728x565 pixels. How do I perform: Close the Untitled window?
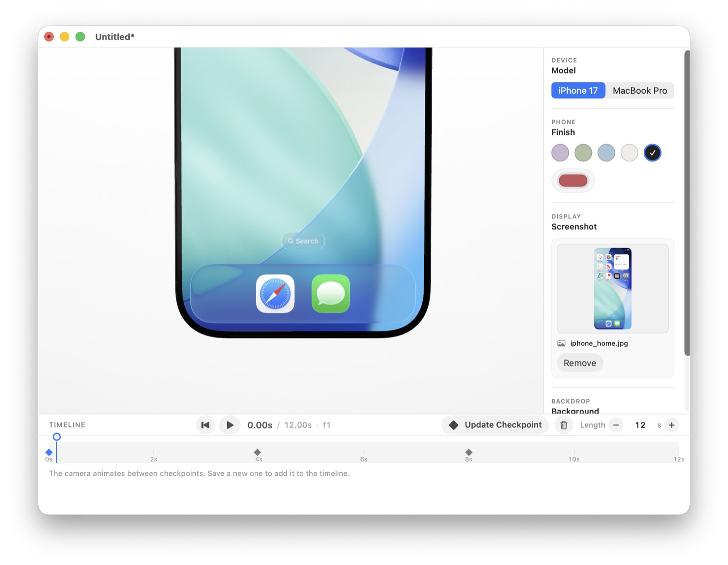click(x=49, y=37)
